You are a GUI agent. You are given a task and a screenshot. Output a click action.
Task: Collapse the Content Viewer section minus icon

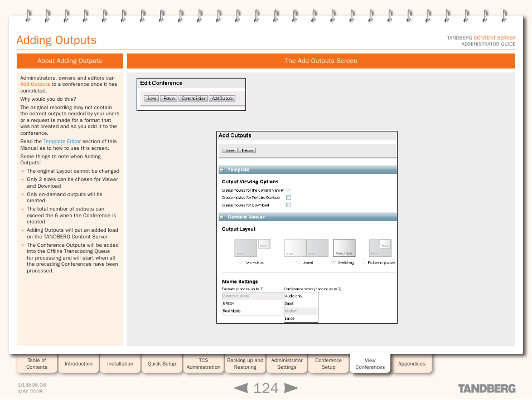point(221,217)
